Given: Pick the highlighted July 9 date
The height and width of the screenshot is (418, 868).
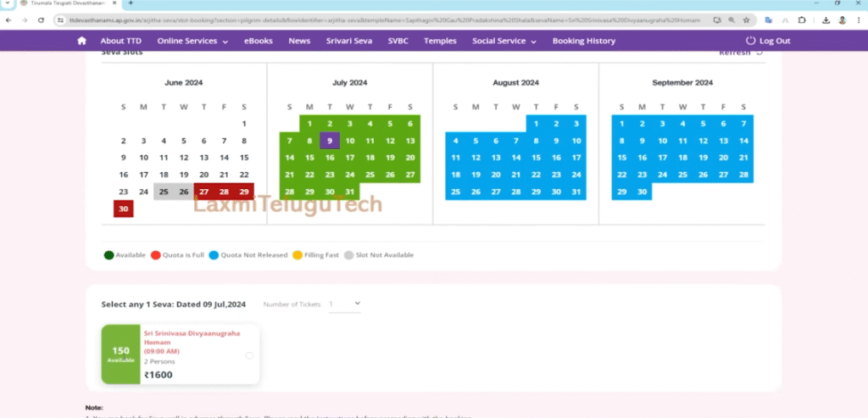Looking at the screenshot, I should [330, 141].
